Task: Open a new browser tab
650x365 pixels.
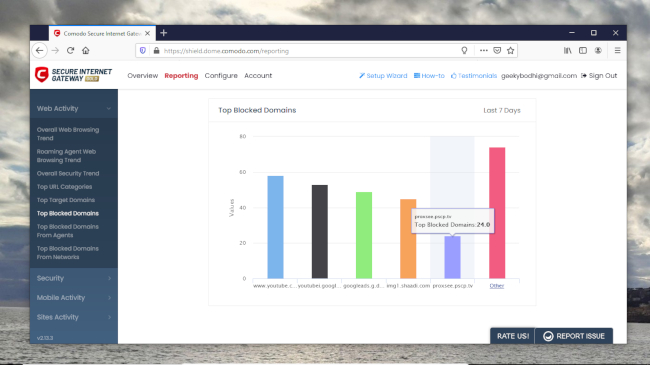Action: (x=164, y=33)
